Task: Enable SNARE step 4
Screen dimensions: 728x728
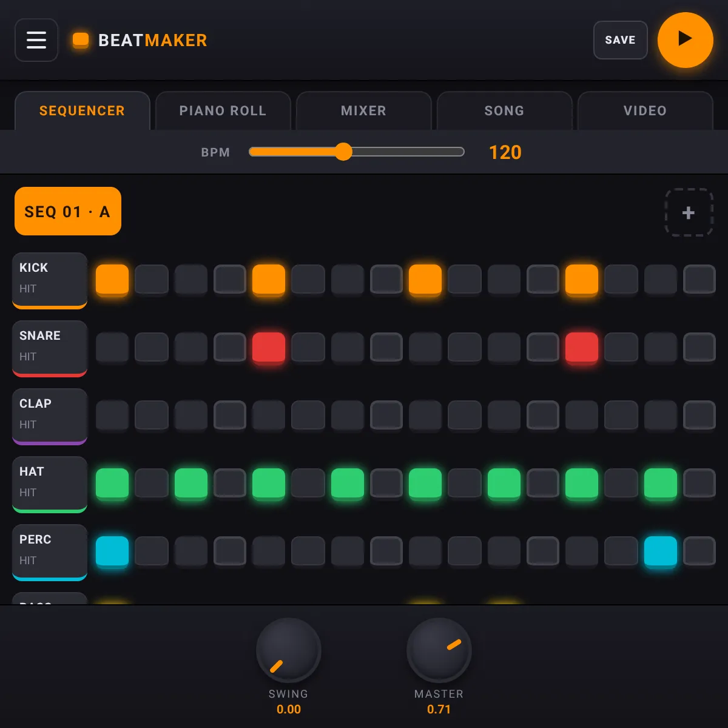Action: click(230, 347)
